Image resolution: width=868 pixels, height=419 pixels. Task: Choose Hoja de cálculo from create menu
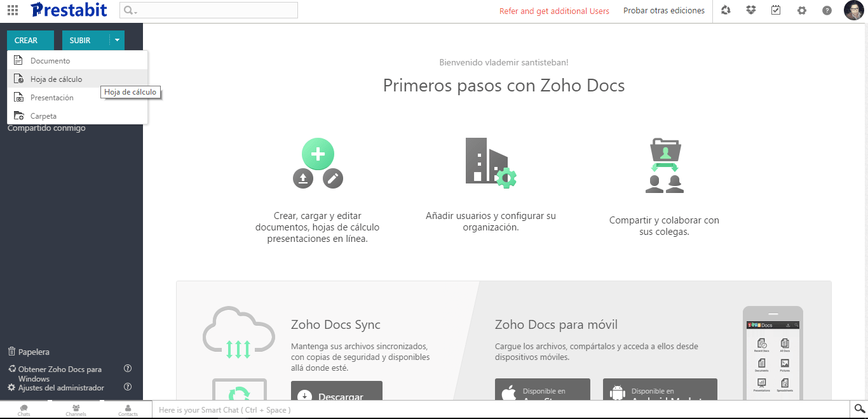tap(78, 79)
